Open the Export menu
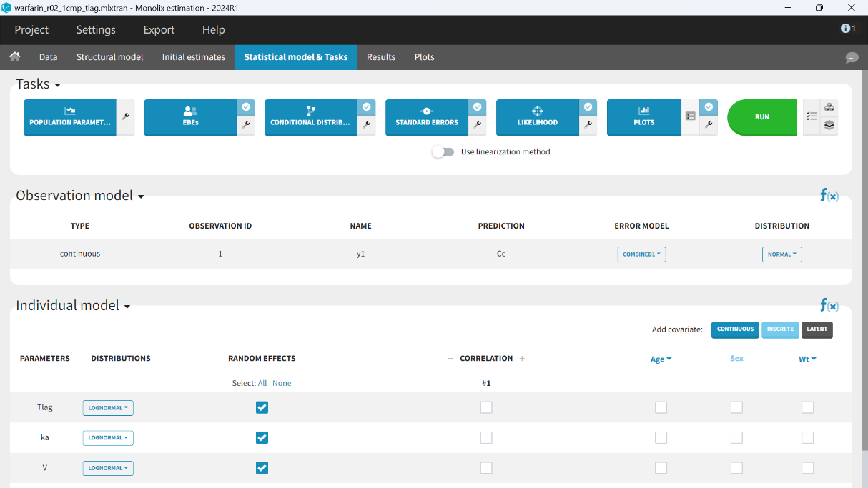Viewport: 868px width, 488px height. tap(159, 30)
